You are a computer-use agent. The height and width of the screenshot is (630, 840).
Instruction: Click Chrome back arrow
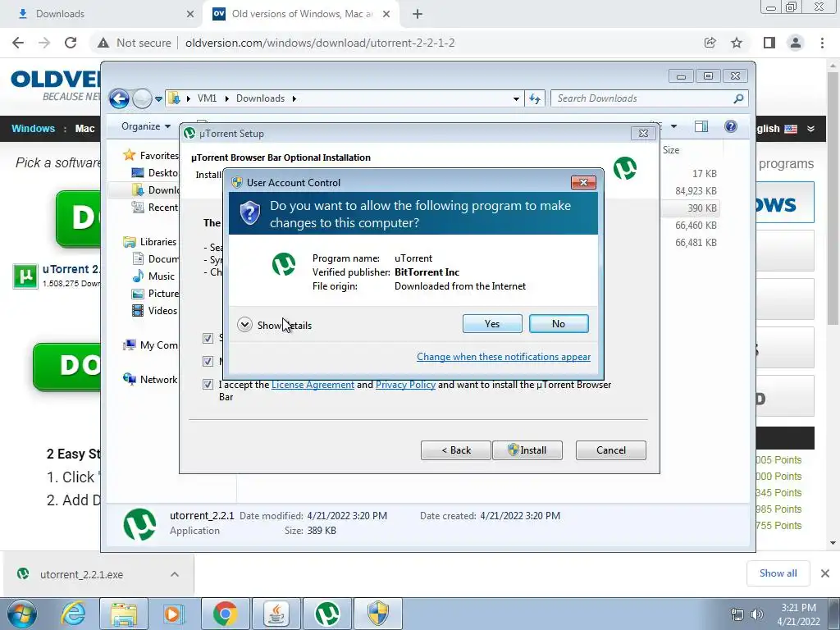pos(18,43)
